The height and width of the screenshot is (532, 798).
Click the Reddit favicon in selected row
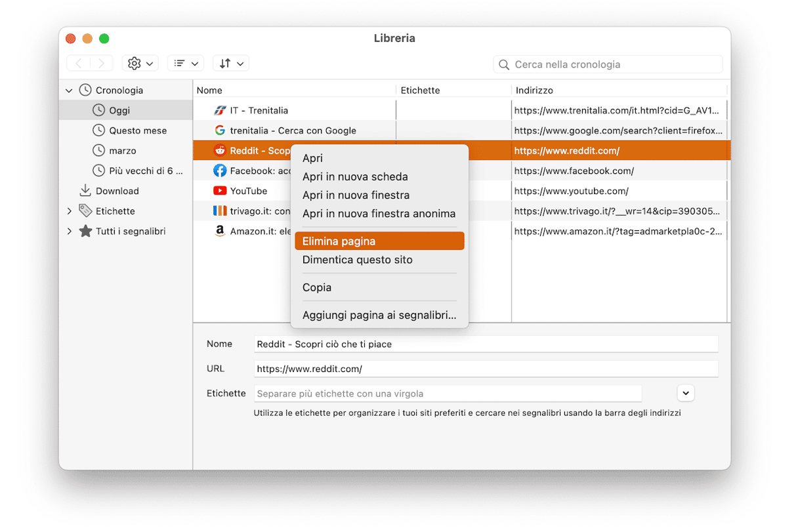(220, 150)
